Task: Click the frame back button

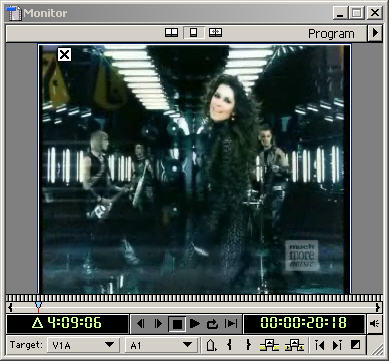Action: coord(141,324)
